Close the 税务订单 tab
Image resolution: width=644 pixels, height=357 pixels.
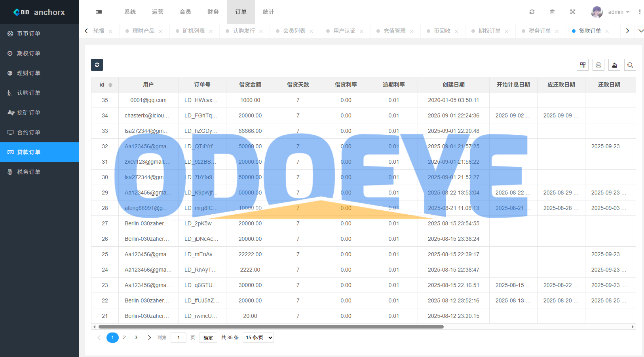coord(557,31)
